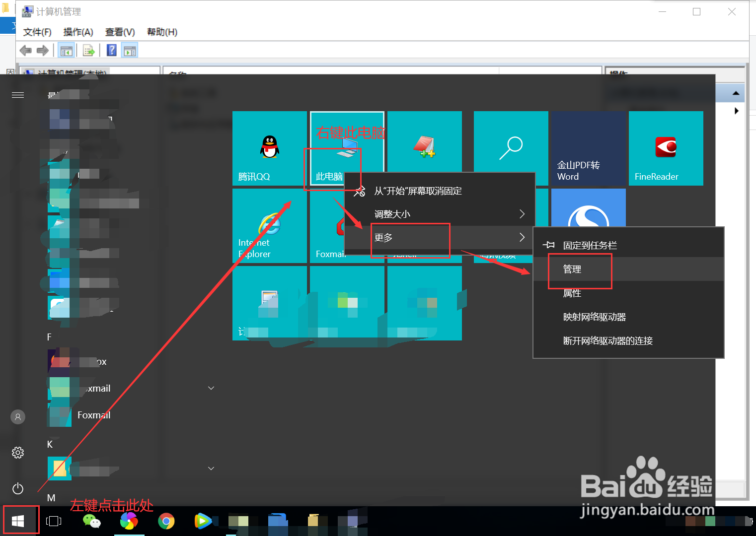Viewport: 756px width, 536px height.
Task: Expand the 更多 submenu
Action: coord(440,237)
